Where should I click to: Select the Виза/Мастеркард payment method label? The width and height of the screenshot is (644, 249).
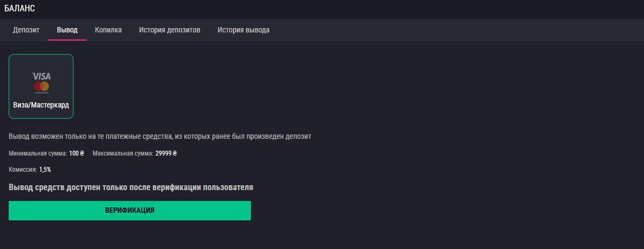point(41,105)
